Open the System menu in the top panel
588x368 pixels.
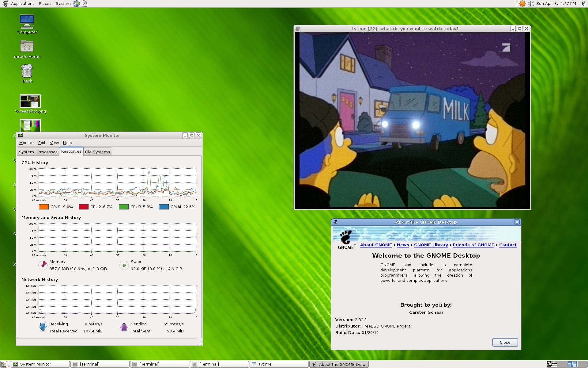point(63,4)
